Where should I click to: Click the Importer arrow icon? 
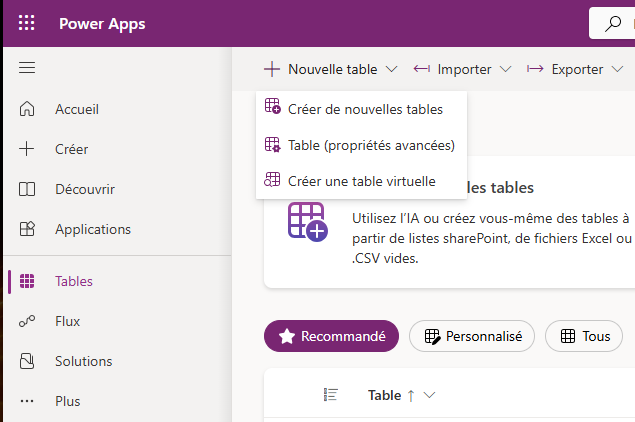[x=422, y=69]
